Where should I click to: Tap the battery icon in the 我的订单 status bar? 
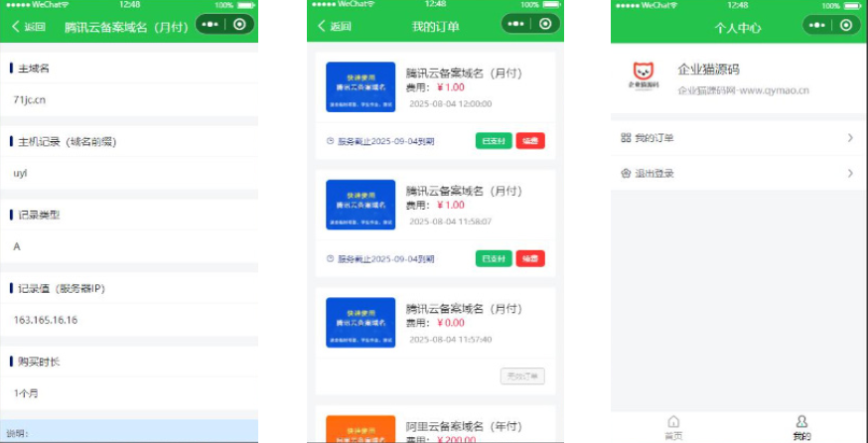coord(551,4)
